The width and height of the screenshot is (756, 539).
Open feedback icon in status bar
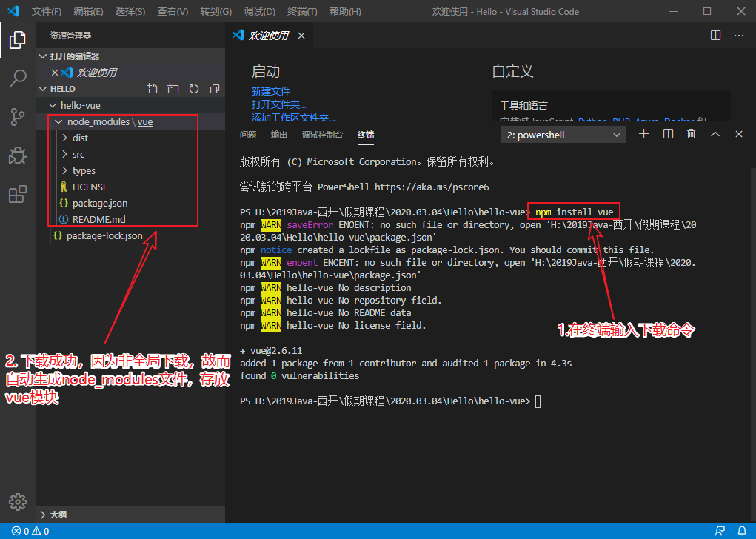tap(720, 531)
